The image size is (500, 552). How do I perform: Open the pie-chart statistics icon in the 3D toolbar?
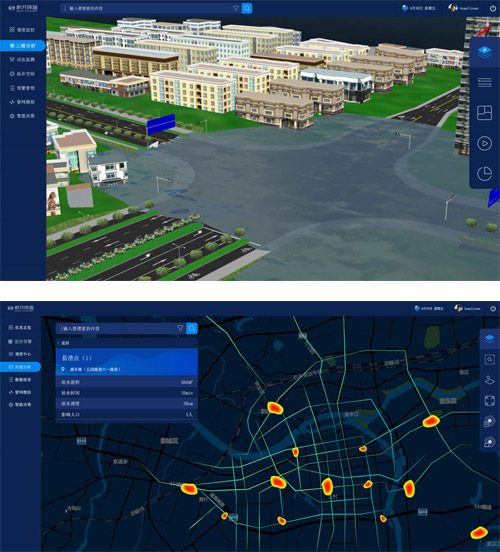485,173
